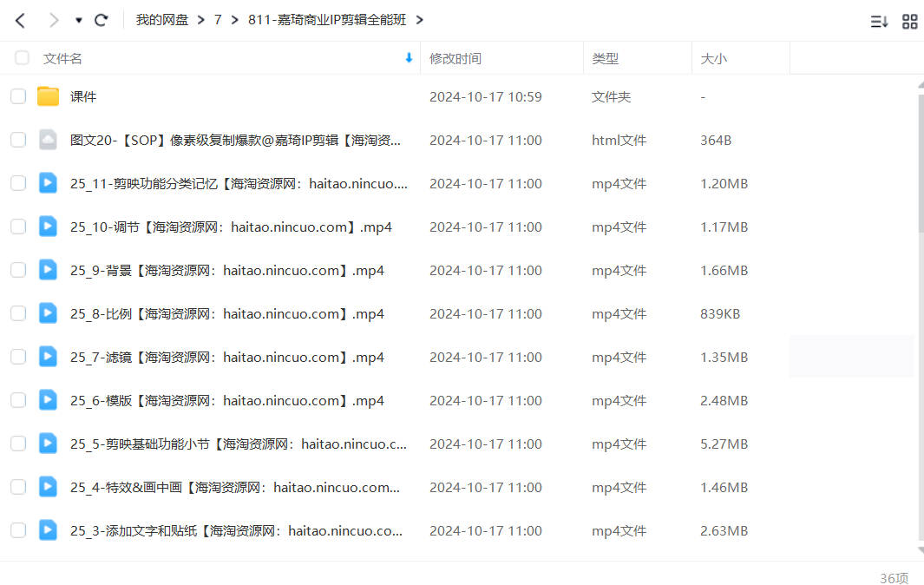Click video icon of 25_5-剪映基础功能小节
The height and width of the screenshot is (585, 924).
pyautogui.click(x=48, y=444)
